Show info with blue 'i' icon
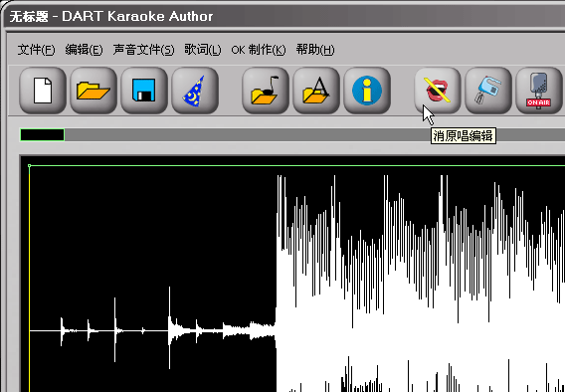Image resolution: width=565 pixels, height=392 pixels. pyautogui.click(x=367, y=91)
